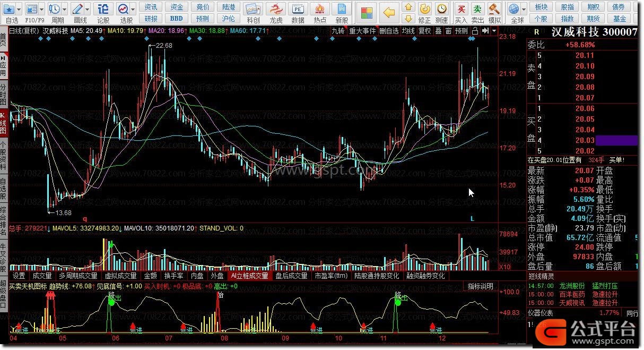Toggle the chart lock icon
Image resolution: width=644 pixels, height=350 pixels.
[474, 31]
